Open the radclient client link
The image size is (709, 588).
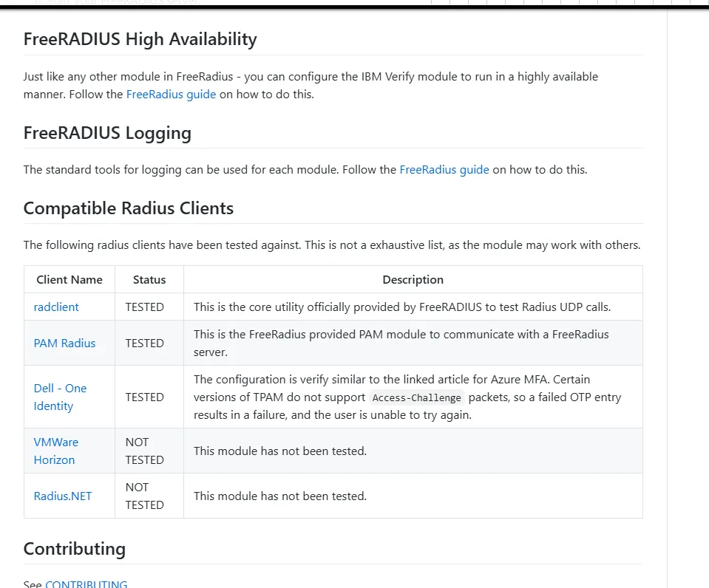tap(56, 307)
